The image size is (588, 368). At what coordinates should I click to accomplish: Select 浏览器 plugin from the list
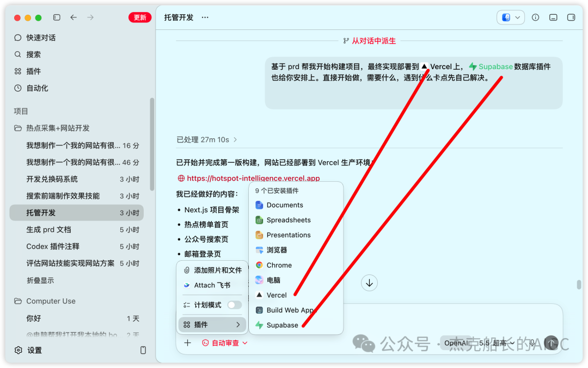point(296,250)
